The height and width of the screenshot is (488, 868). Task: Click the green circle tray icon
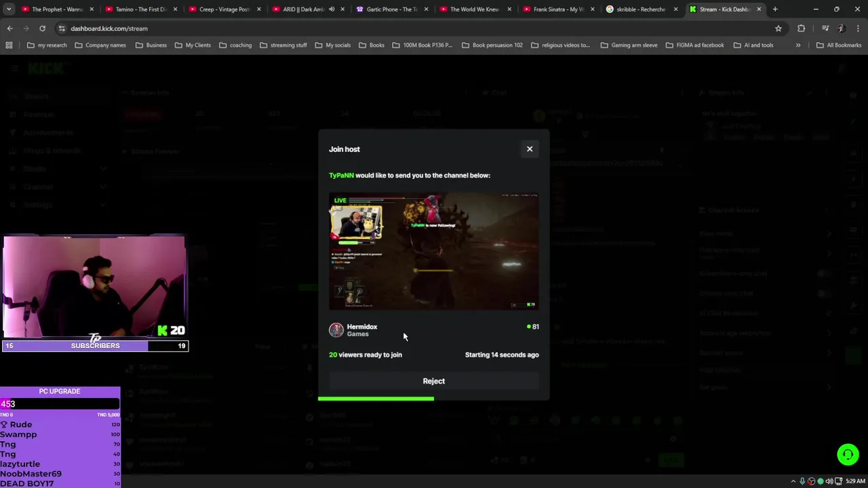click(820, 481)
